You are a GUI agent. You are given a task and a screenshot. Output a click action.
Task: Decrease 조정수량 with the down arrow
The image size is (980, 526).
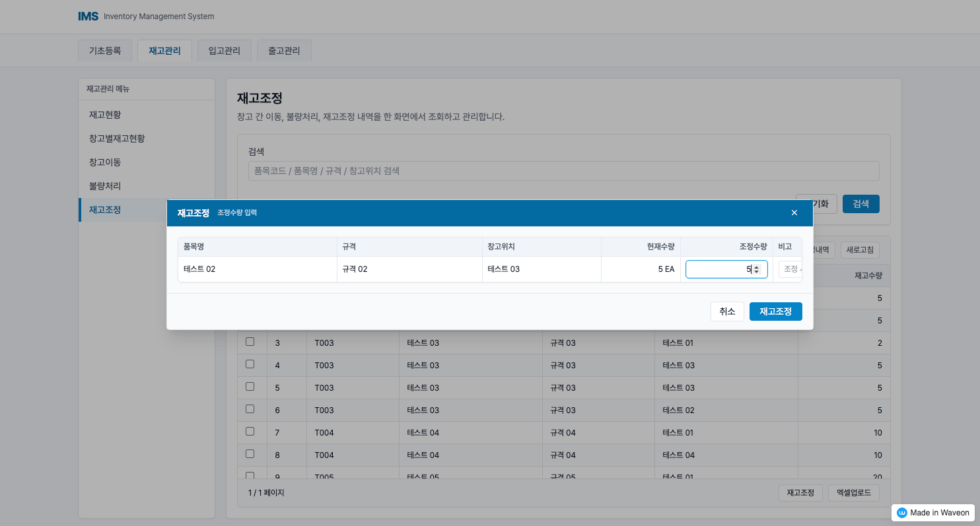point(756,272)
